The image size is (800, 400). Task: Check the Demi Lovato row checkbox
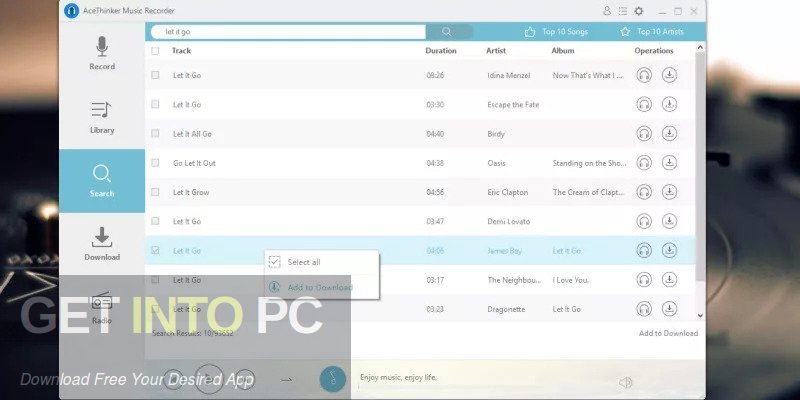click(155, 221)
